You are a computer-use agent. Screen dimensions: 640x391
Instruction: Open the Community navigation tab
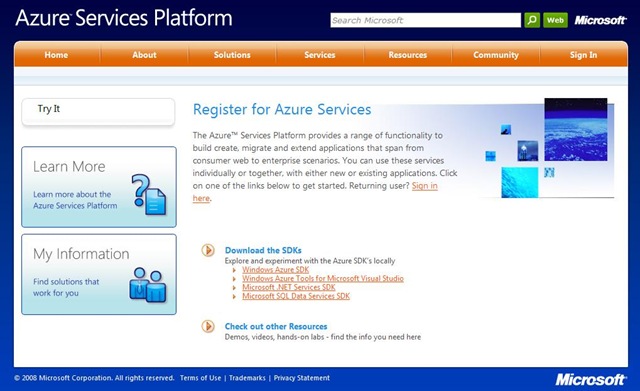[496, 55]
